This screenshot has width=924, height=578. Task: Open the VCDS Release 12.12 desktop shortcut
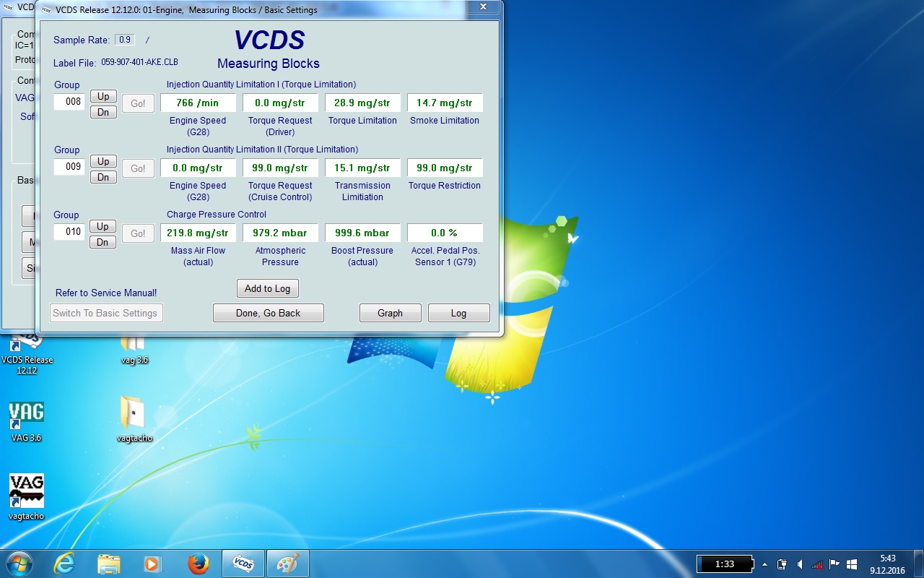(27, 354)
